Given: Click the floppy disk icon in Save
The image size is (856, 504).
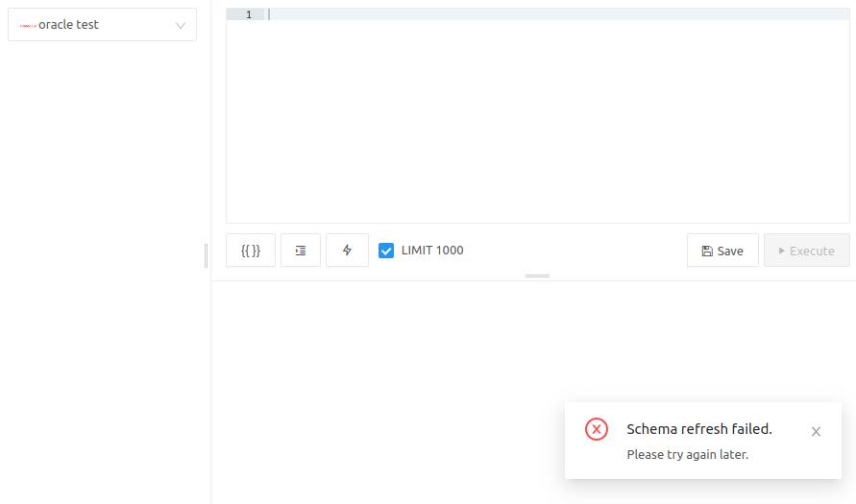Looking at the screenshot, I should (707, 251).
